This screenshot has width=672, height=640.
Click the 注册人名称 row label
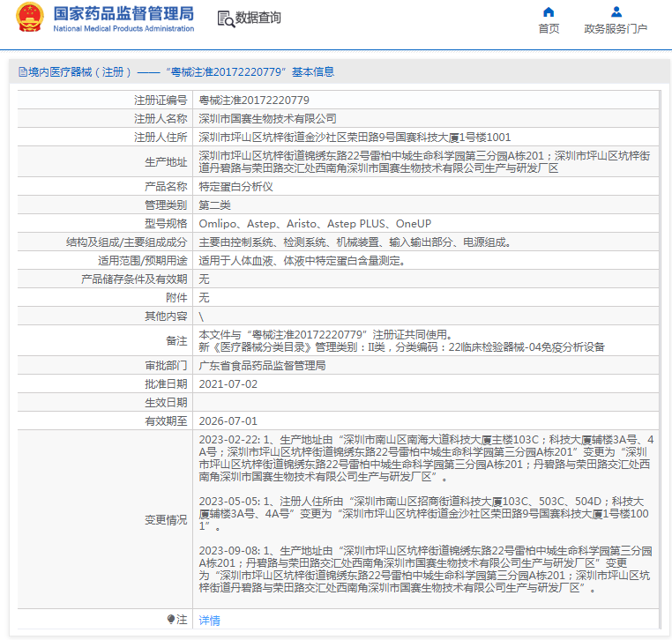(161, 119)
